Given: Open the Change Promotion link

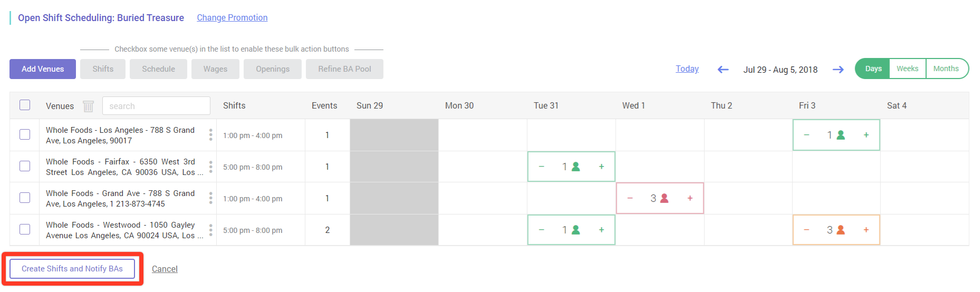Looking at the screenshot, I should coord(232,17).
